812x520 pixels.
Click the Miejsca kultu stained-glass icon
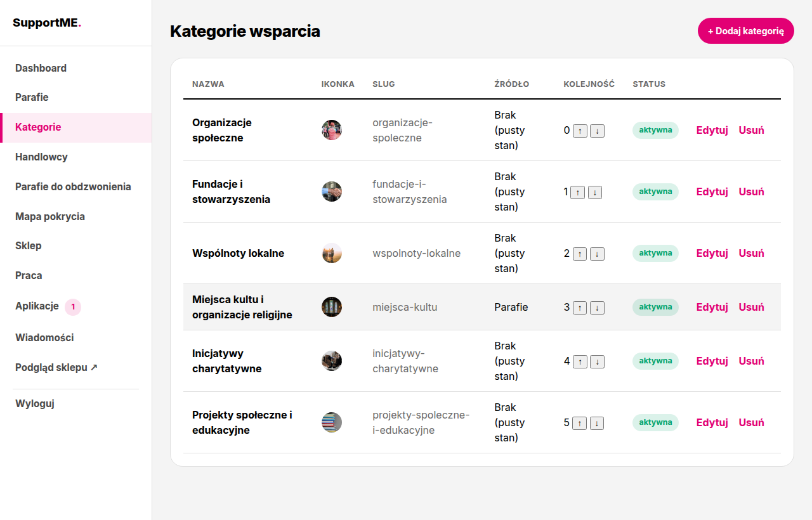coord(332,307)
